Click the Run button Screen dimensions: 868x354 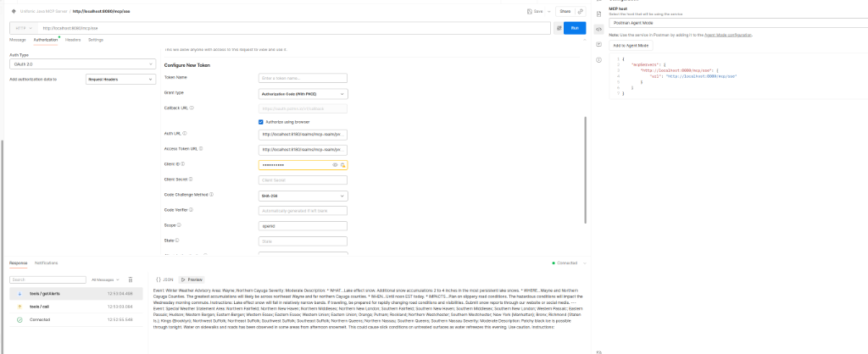[575, 28]
